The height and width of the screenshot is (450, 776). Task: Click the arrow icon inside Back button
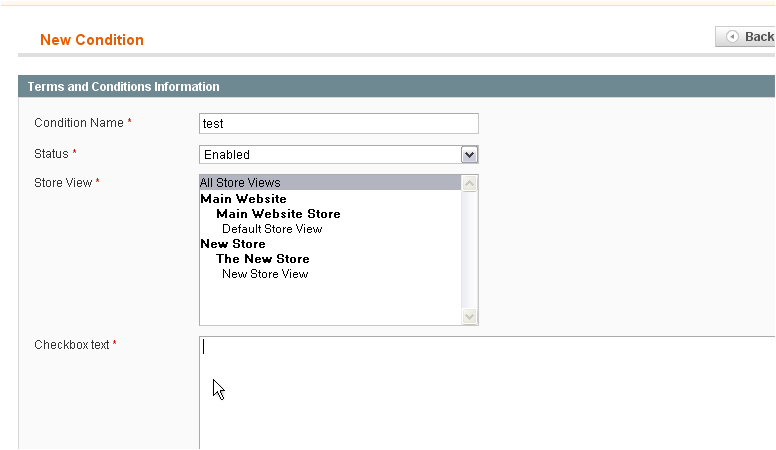(x=732, y=37)
